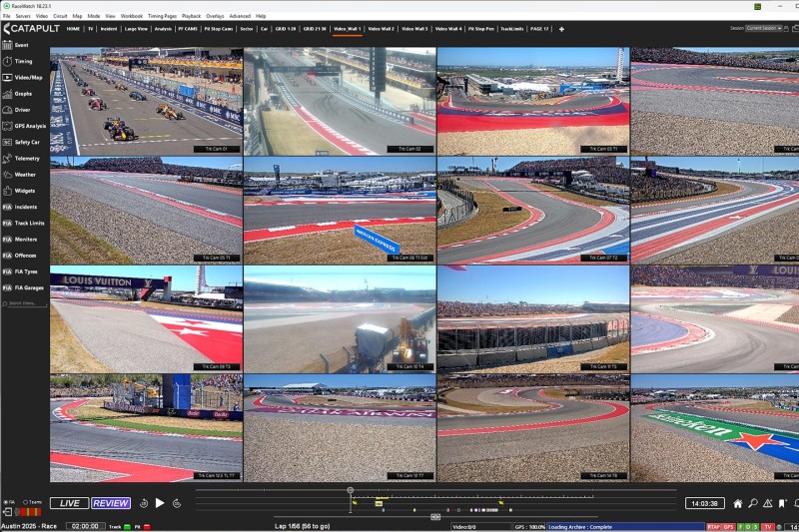Click the search magnifier icon at bottom
This screenshot has height=532, width=799.
[x=752, y=504]
